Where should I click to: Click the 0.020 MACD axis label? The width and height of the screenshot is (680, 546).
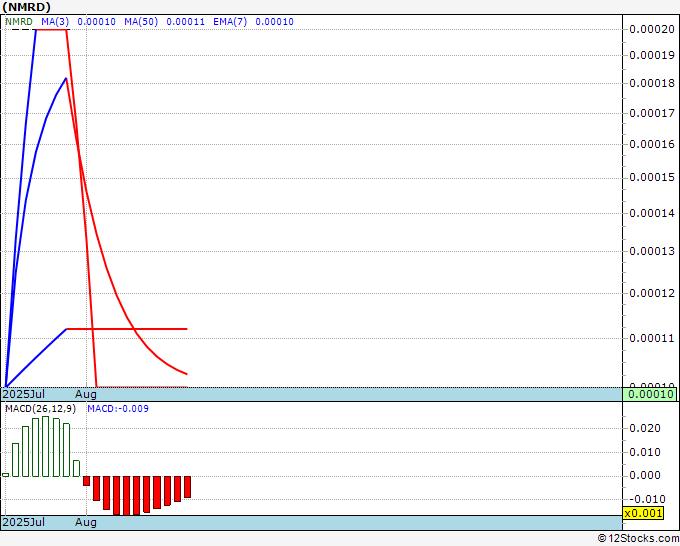(x=645, y=428)
